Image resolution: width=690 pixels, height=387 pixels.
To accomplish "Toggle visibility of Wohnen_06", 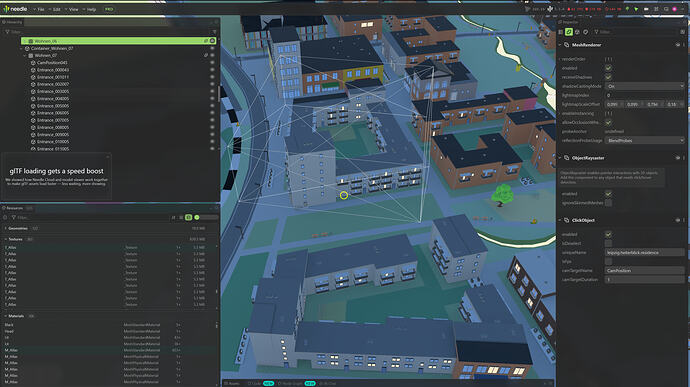I will pyautogui.click(x=212, y=41).
